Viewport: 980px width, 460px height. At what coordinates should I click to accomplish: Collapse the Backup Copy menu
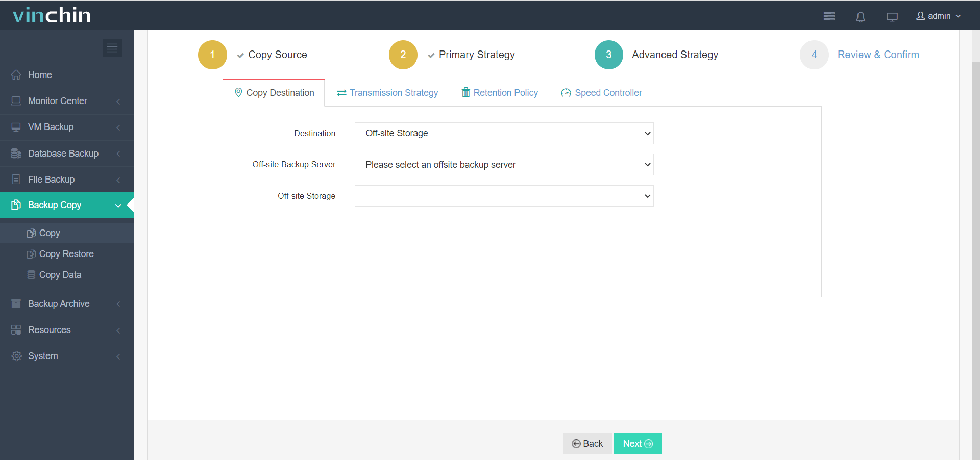pyautogui.click(x=67, y=205)
